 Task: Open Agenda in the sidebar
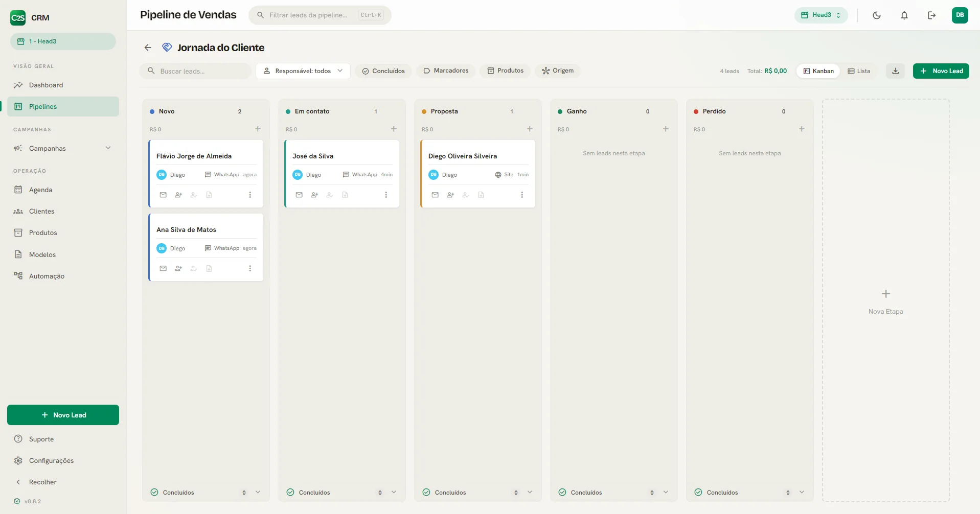(63, 190)
